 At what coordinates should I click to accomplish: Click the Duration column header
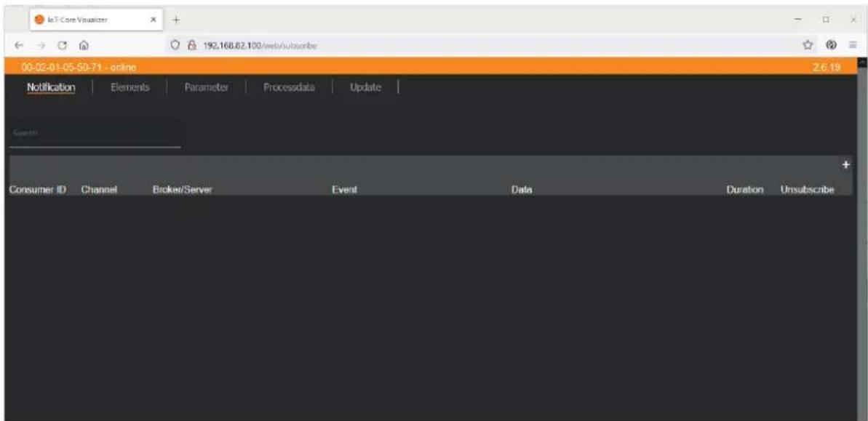pos(745,190)
